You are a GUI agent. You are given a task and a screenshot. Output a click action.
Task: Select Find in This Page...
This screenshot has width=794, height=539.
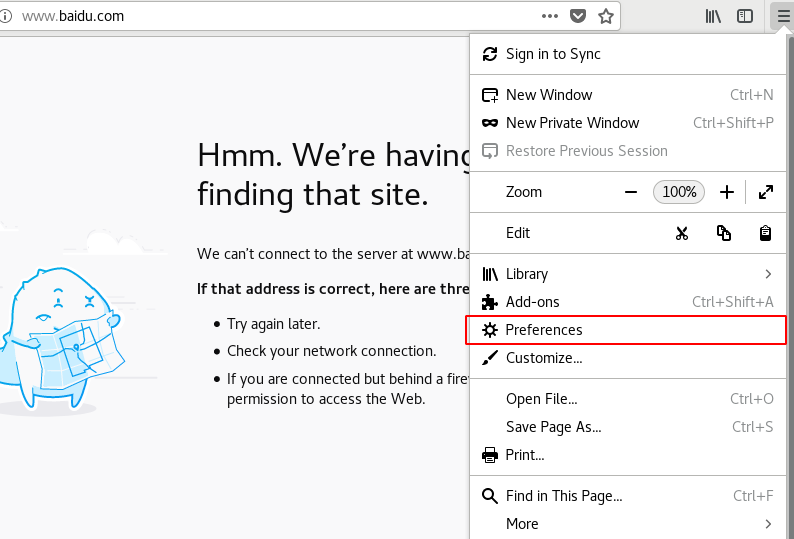628,496
